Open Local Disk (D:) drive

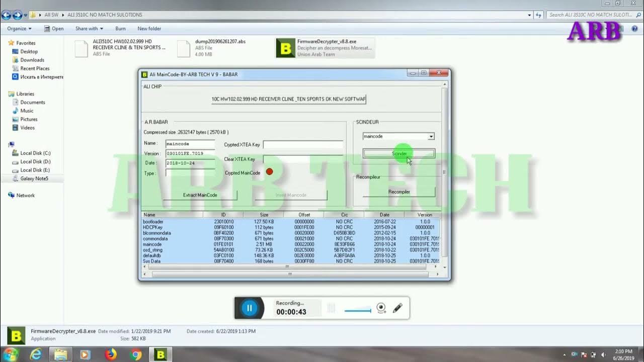[35, 161]
